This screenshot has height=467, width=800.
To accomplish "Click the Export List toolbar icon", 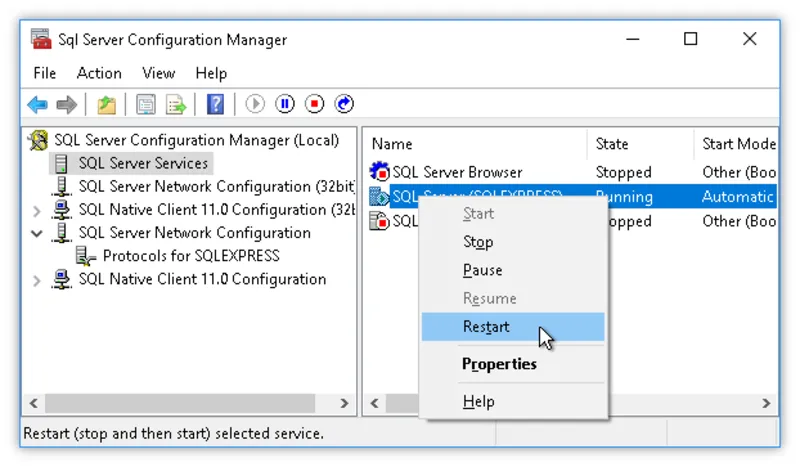I will (x=176, y=104).
